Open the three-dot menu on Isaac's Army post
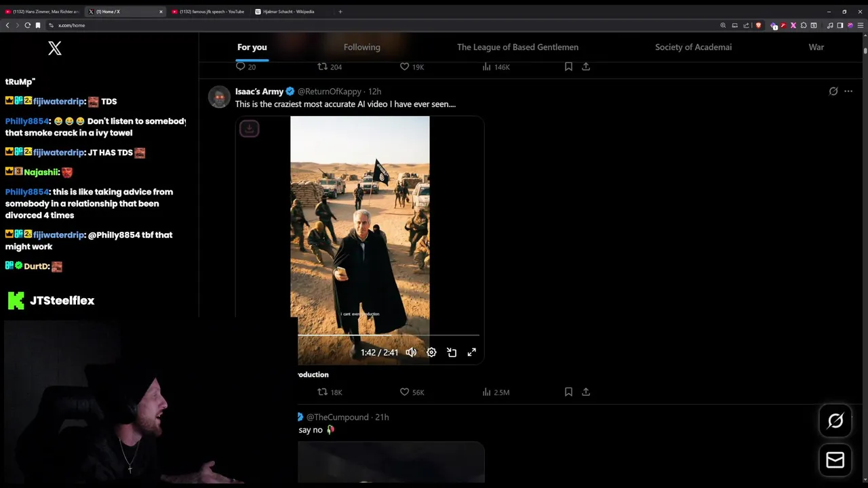868x488 pixels. pyautogui.click(x=848, y=91)
